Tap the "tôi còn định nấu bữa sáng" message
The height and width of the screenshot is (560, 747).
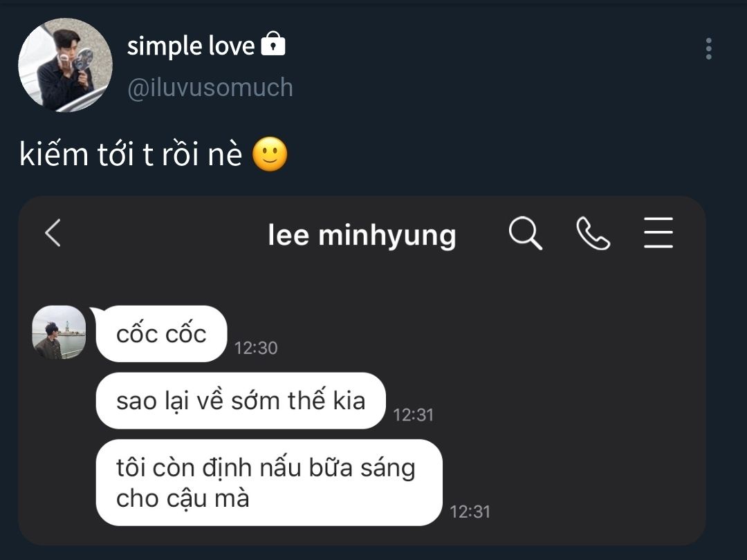tap(268, 483)
